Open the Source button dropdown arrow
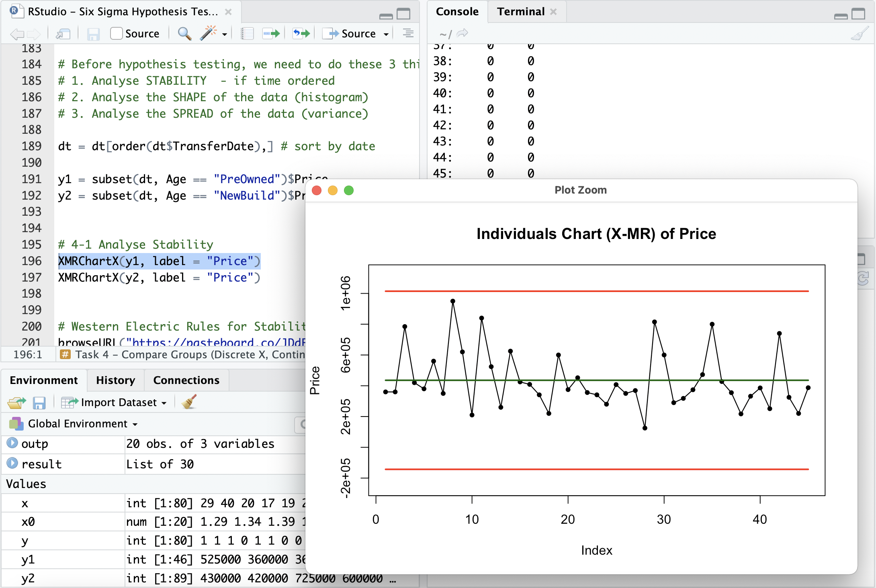Image resolution: width=876 pixels, height=588 pixels. click(386, 34)
